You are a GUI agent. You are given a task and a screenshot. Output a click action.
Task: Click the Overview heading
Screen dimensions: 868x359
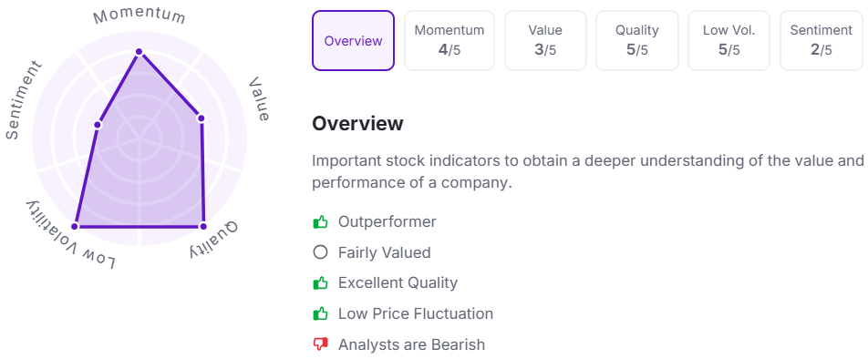tap(357, 123)
